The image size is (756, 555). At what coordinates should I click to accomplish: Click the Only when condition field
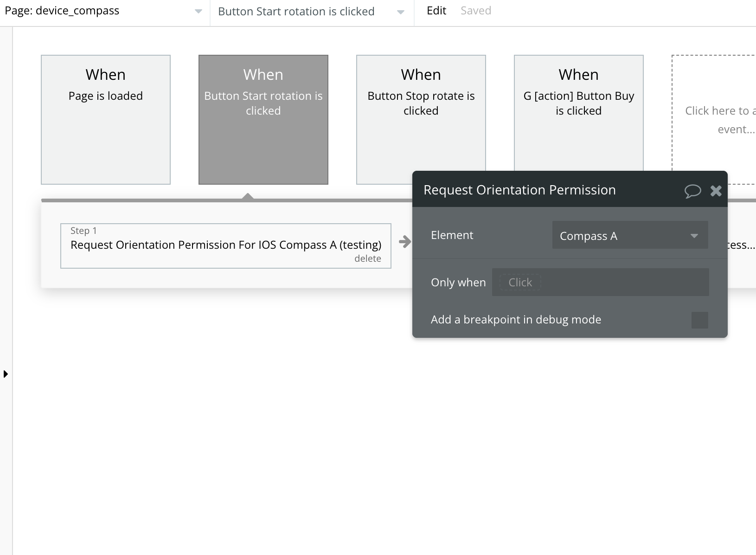pyautogui.click(x=600, y=282)
